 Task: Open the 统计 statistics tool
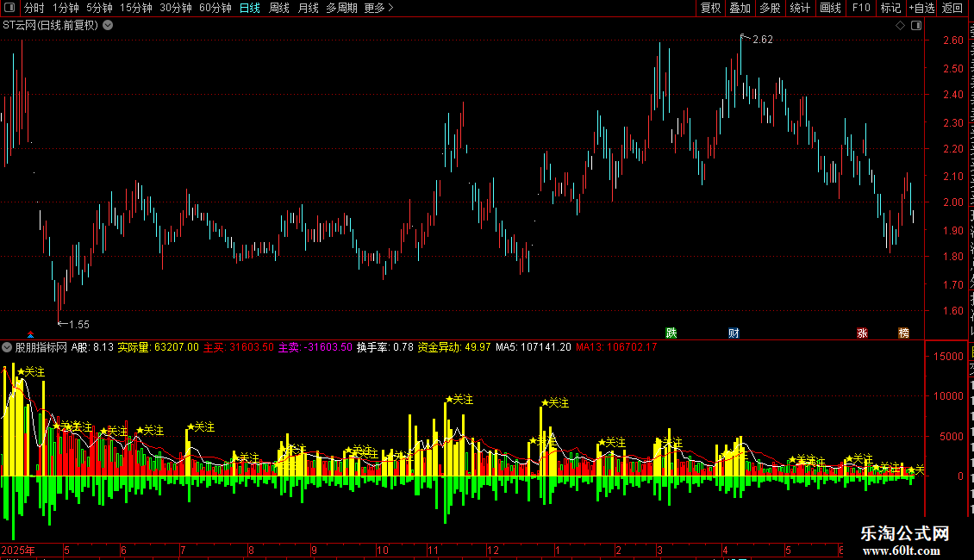point(799,8)
